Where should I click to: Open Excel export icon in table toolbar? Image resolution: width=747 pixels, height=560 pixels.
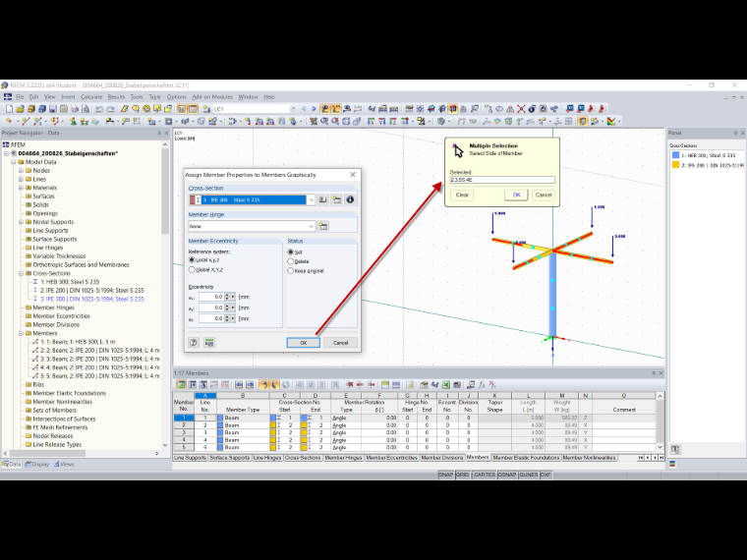445,385
